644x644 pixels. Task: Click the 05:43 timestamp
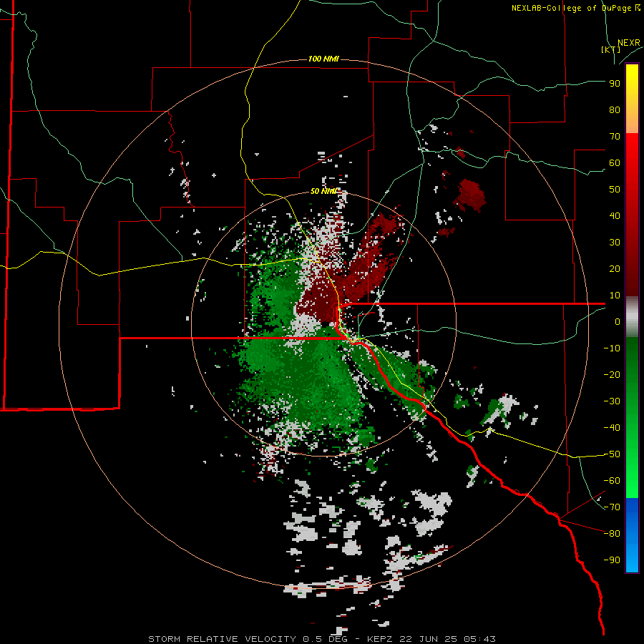coord(481,639)
